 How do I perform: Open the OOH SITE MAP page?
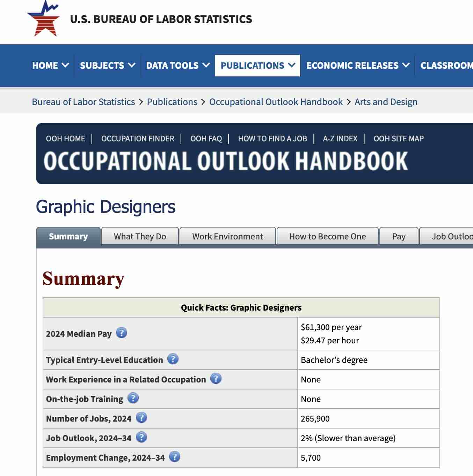tap(399, 139)
